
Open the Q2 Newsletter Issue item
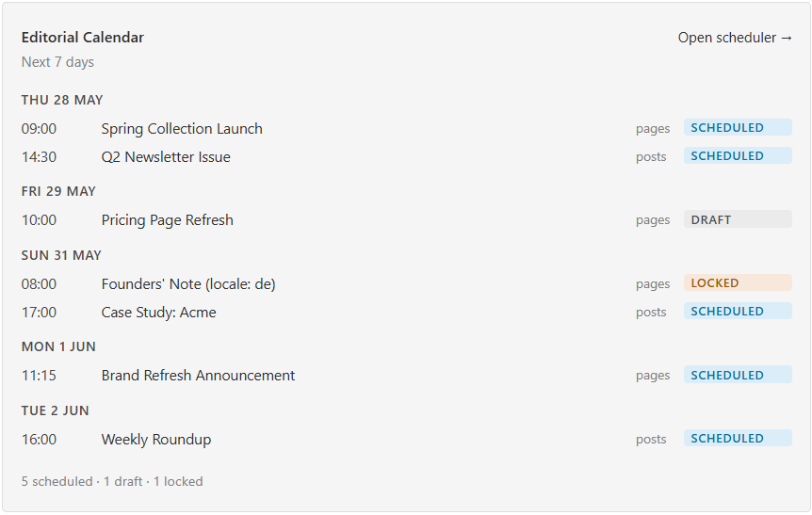click(166, 157)
